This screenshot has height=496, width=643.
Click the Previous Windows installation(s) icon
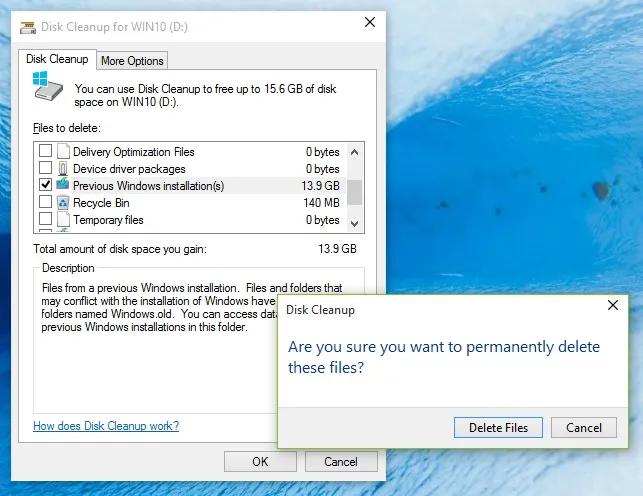(x=63, y=184)
